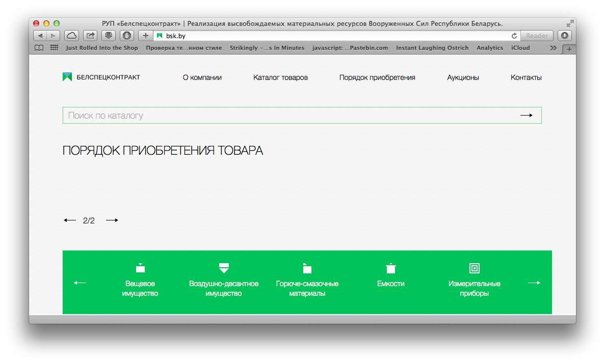
Task: Click the Вещевое имущество category icon
Action: [140, 268]
